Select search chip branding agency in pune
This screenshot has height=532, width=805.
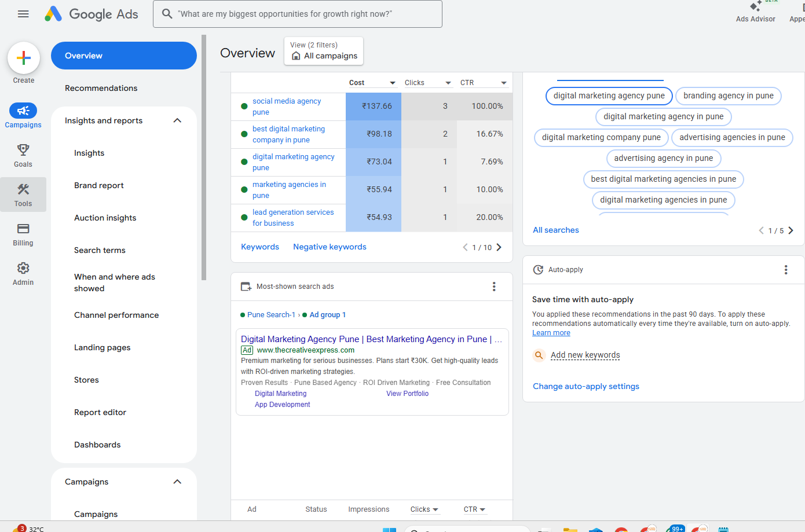click(x=729, y=96)
